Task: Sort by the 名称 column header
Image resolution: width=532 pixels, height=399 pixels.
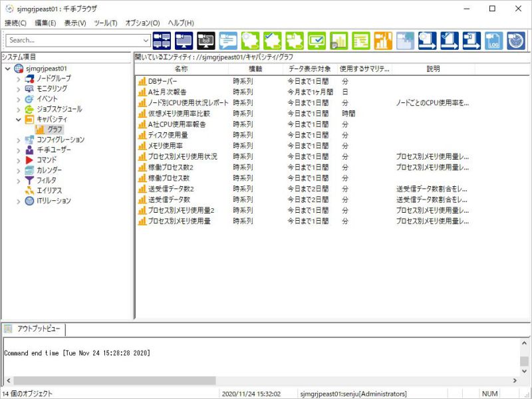Action: [182, 69]
